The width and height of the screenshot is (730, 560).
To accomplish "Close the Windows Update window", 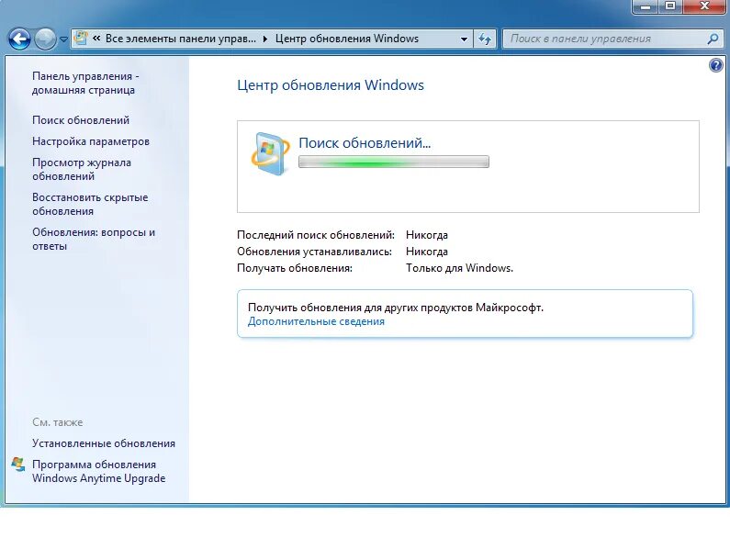I will [704, 6].
